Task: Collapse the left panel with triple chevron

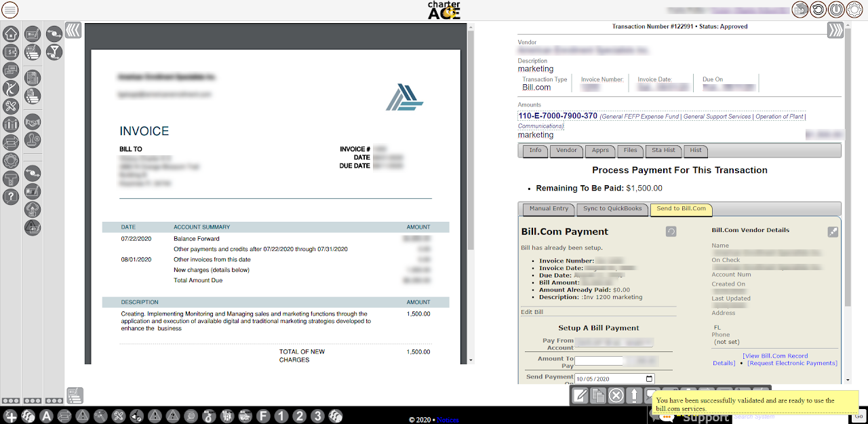Action: [73, 31]
